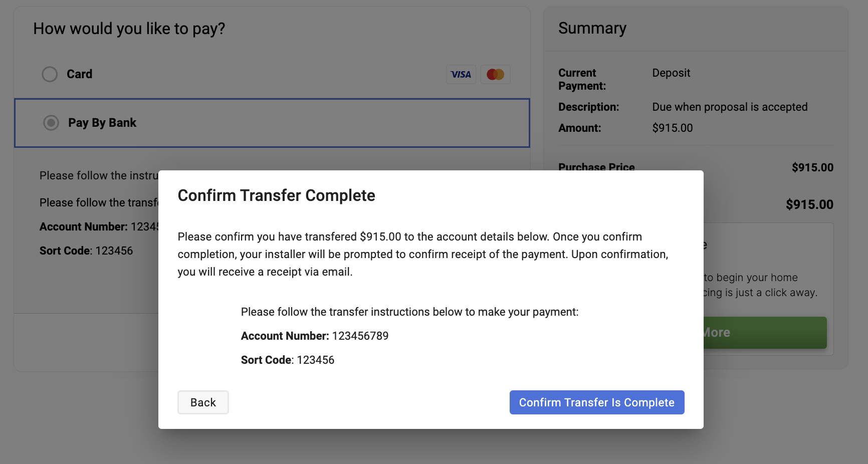Select the Pay By Bank radio button
868x464 pixels.
[51, 123]
